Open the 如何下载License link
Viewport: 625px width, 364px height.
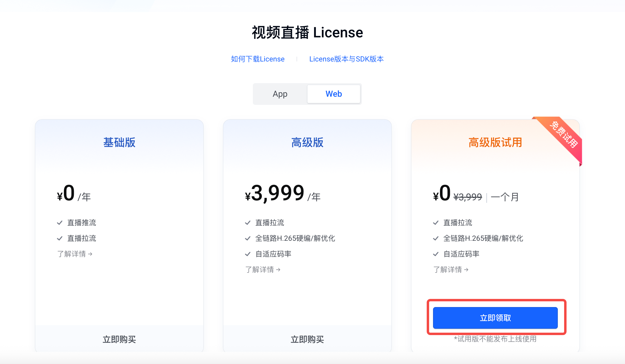tap(258, 59)
